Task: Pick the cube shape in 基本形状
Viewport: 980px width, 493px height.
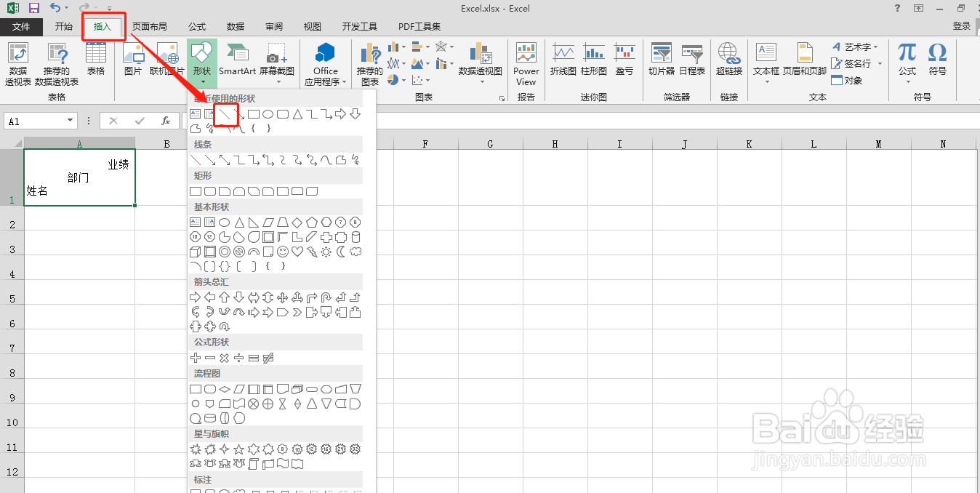Action: coord(195,252)
